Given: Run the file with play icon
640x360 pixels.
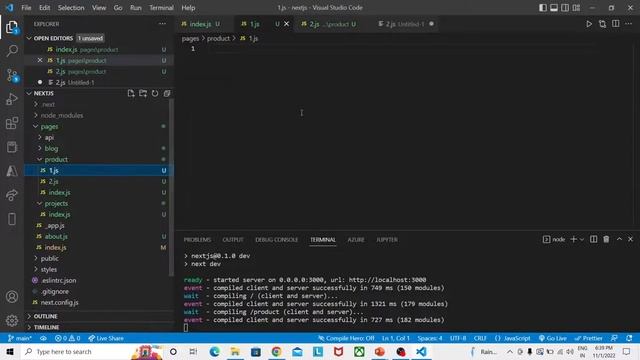Looking at the screenshot, I should click(589, 24).
